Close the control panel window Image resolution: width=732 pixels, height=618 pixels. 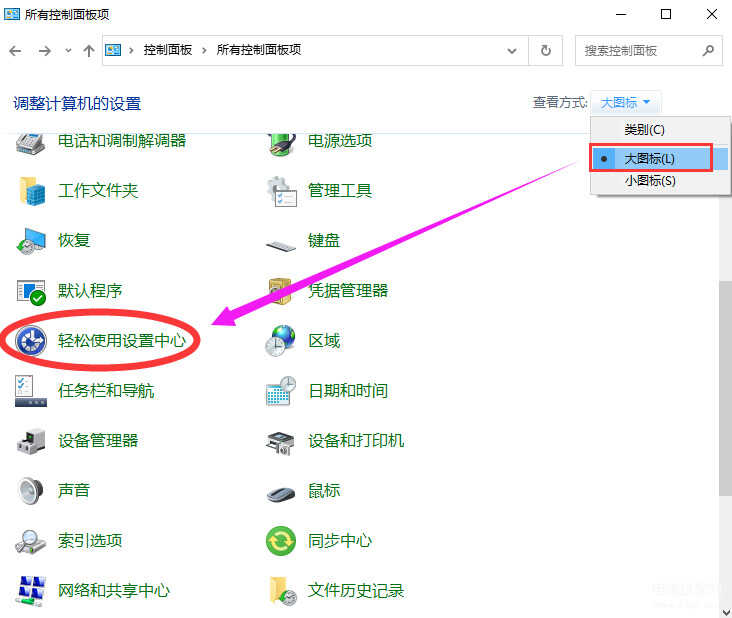(711, 14)
